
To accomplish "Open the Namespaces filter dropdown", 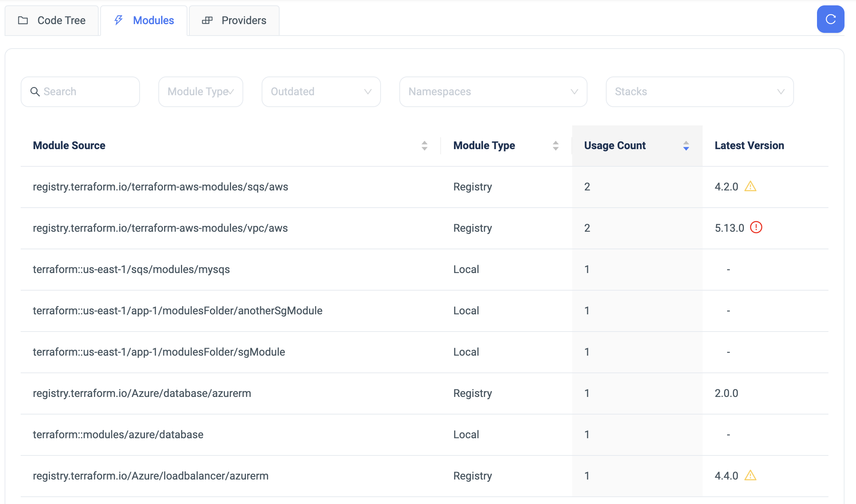I will pyautogui.click(x=493, y=92).
